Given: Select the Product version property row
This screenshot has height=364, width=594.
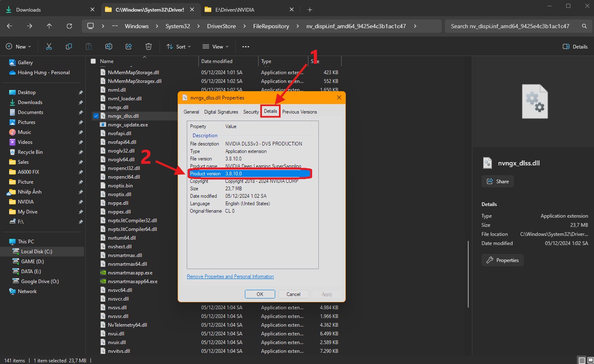Looking at the screenshot, I should pos(249,174).
